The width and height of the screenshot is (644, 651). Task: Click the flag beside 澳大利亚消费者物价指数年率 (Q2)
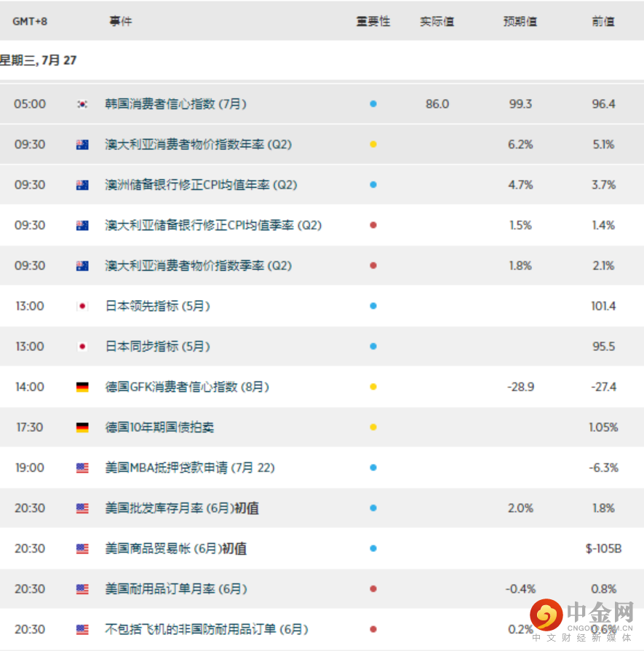click(82, 144)
